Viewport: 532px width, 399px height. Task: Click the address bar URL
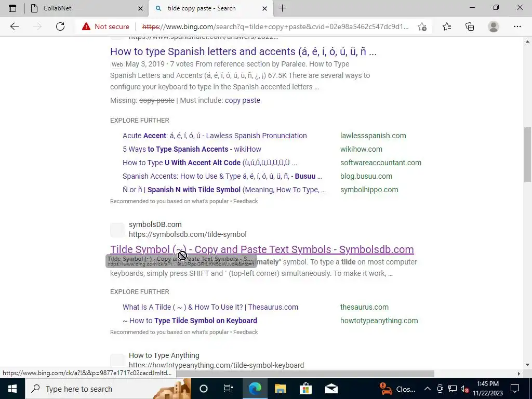[x=275, y=26]
